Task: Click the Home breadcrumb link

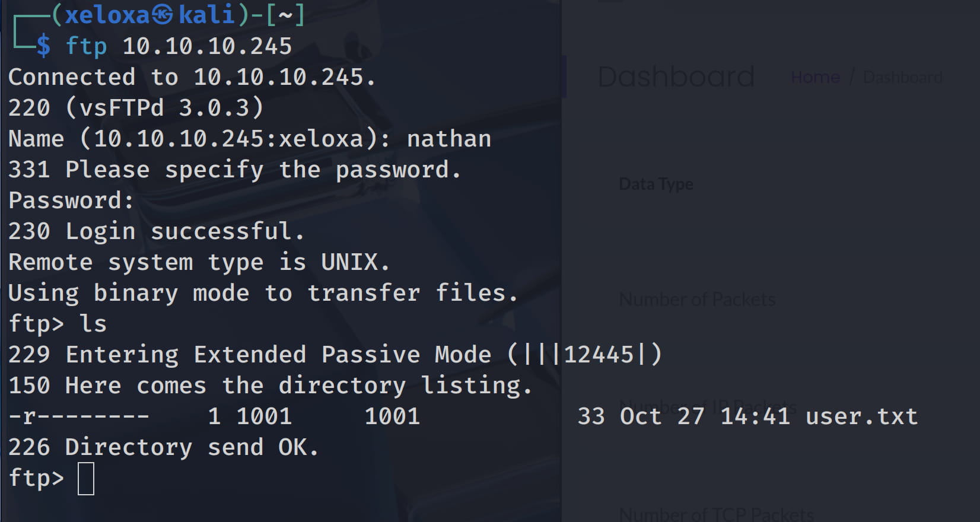Action: [815, 77]
